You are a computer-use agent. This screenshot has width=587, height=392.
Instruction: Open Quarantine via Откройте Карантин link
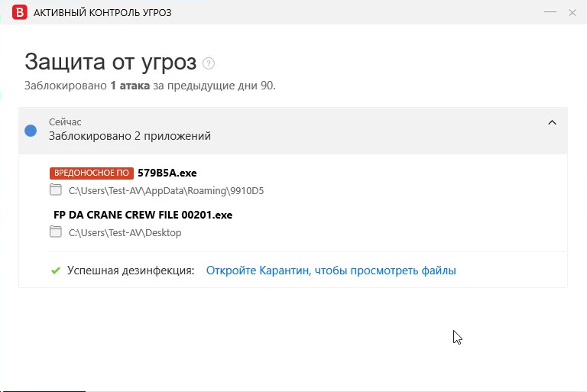(331, 271)
